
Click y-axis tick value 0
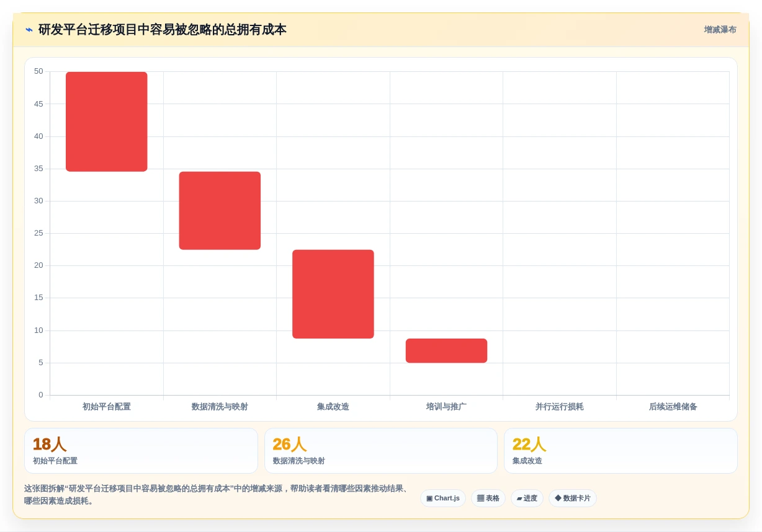click(x=41, y=395)
